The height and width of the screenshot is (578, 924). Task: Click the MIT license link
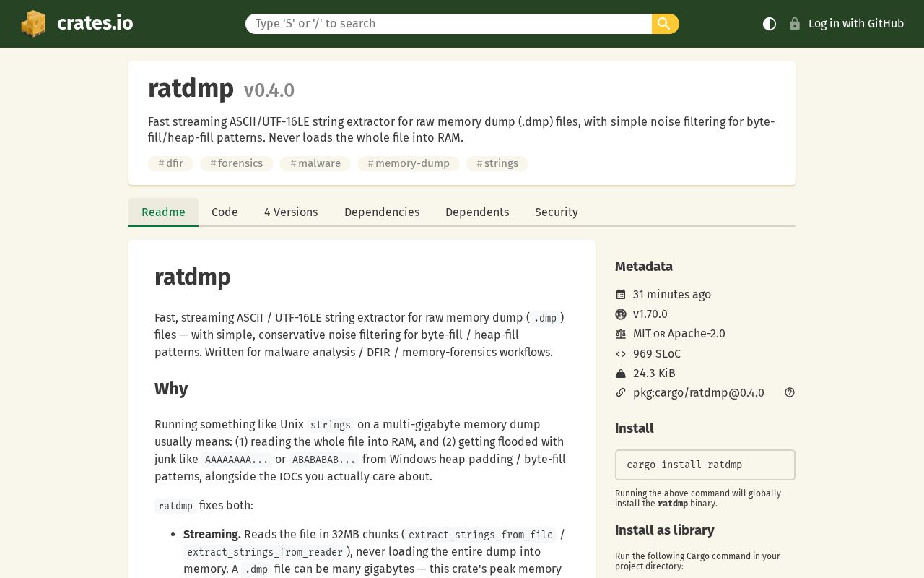pos(642,334)
